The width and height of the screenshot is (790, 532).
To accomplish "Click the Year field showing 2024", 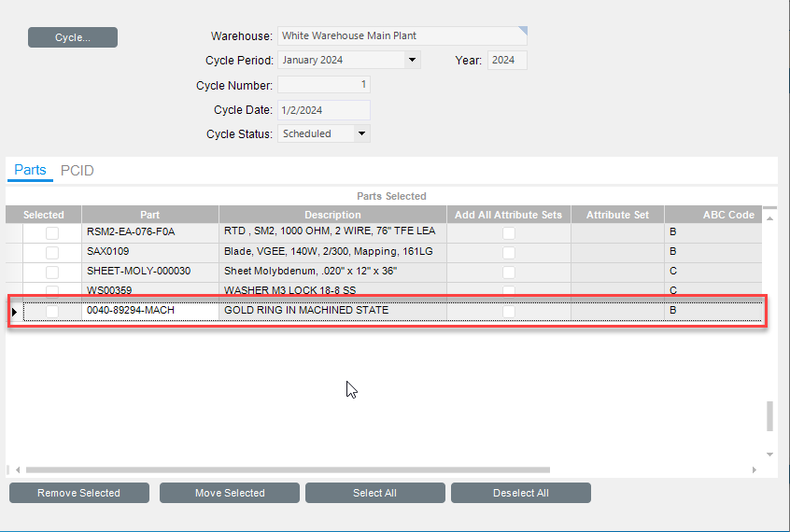I will pos(507,60).
